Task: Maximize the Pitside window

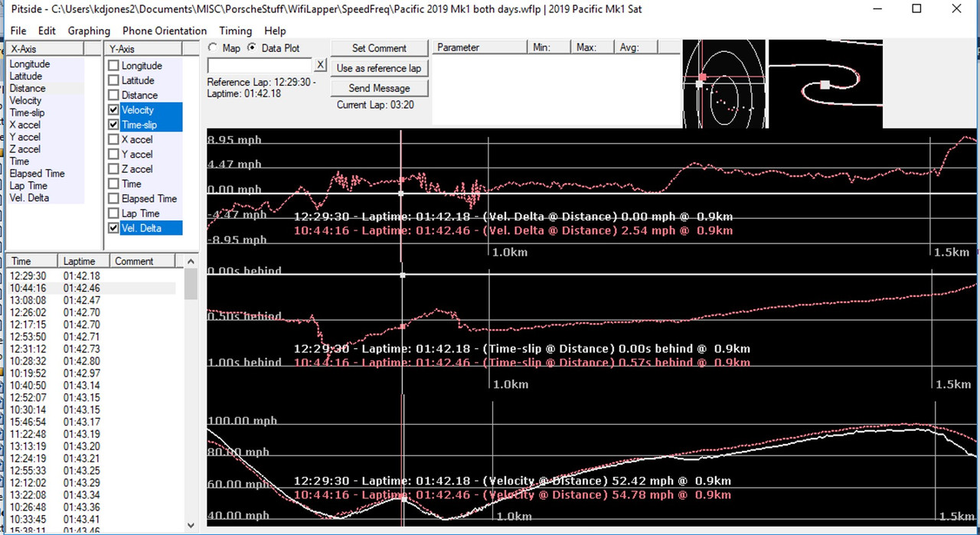Action: (916, 9)
